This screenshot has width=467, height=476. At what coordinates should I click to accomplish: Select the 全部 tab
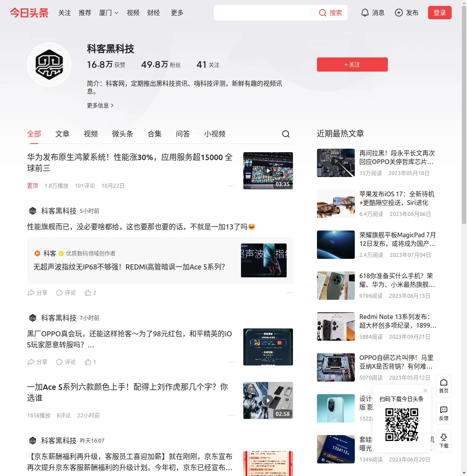coord(34,134)
